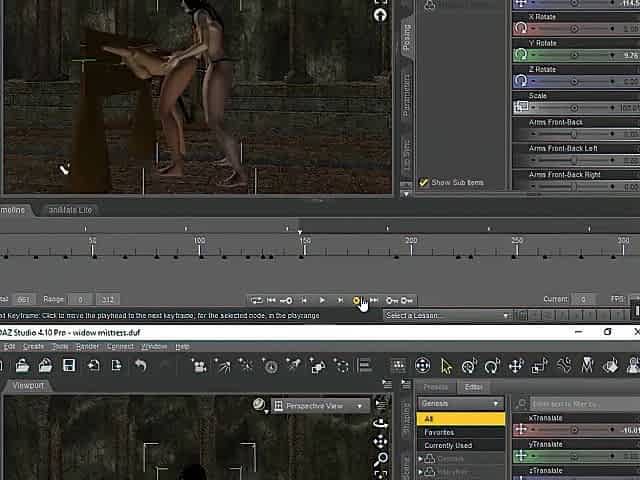Click the Undo arrow icon
This screenshot has height=480, width=640.
(x=141, y=366)
